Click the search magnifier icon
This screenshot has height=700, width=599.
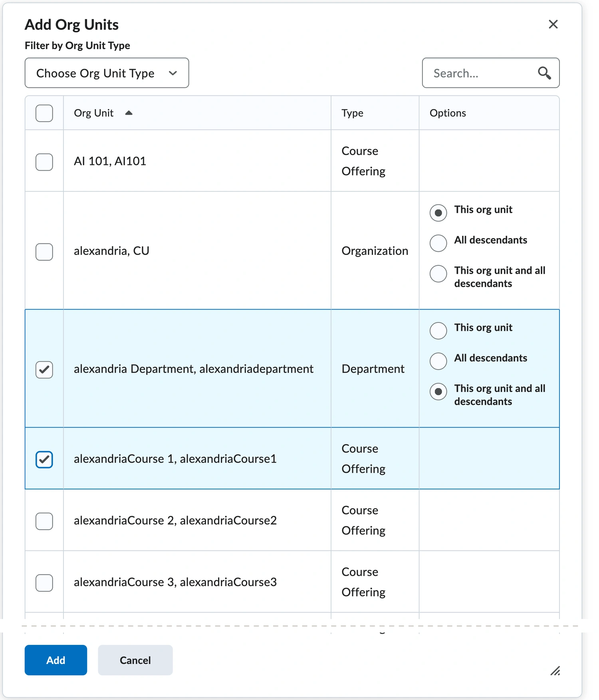544,73
